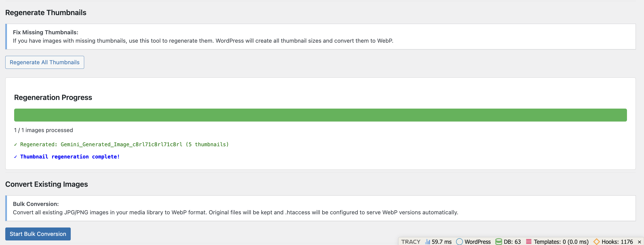Click Regenerate All Thumbnails
Screen dimensions: 644x245
click(45, 62)
